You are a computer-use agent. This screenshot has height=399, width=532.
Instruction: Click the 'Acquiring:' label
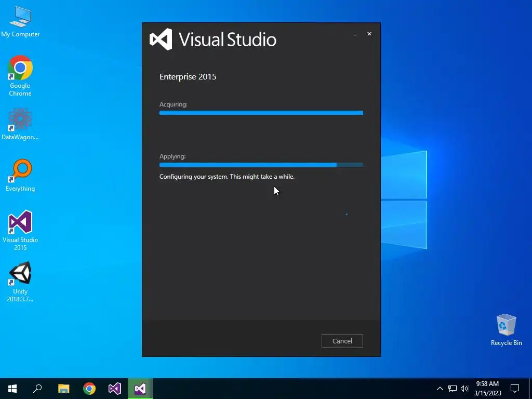coord(174,104)
